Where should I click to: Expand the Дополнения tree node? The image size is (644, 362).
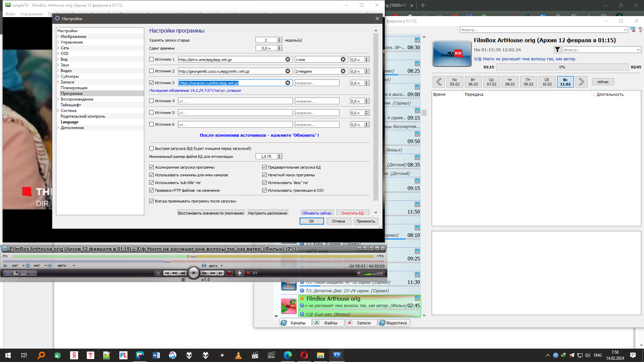tap(58, 128)
